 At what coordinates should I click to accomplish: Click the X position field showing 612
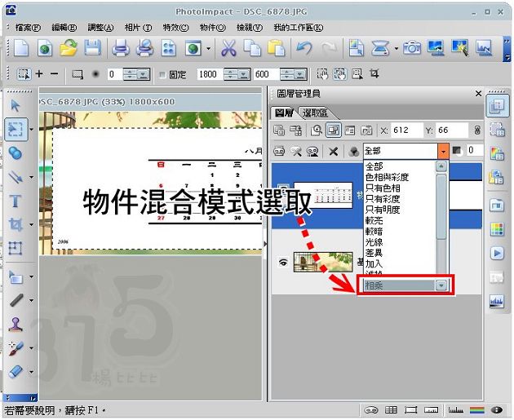coord(405,130)
